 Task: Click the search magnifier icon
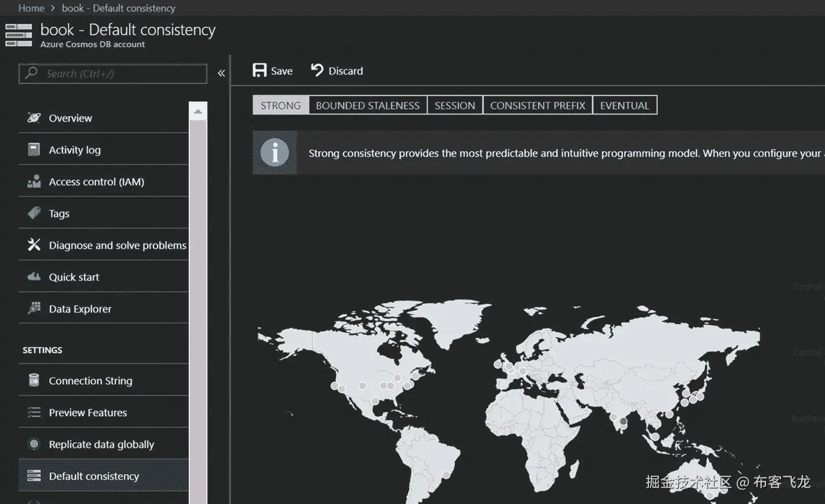click(32, 73)
